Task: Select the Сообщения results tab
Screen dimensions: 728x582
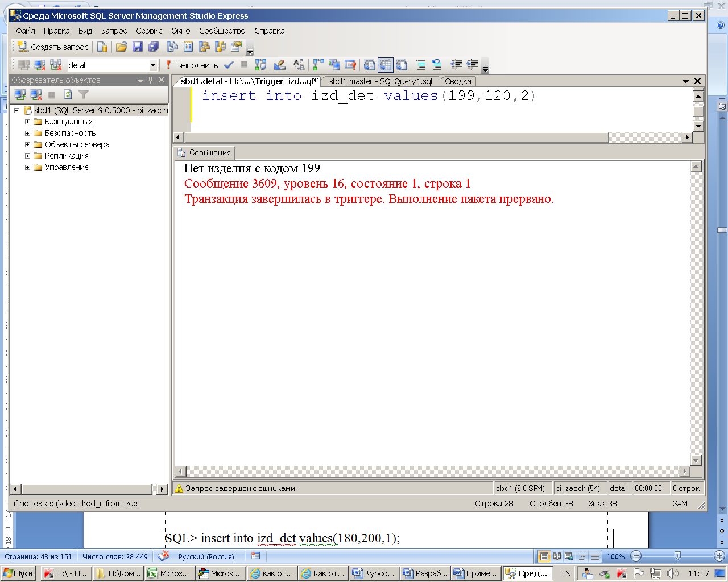Action: click(x=204, y=152)
